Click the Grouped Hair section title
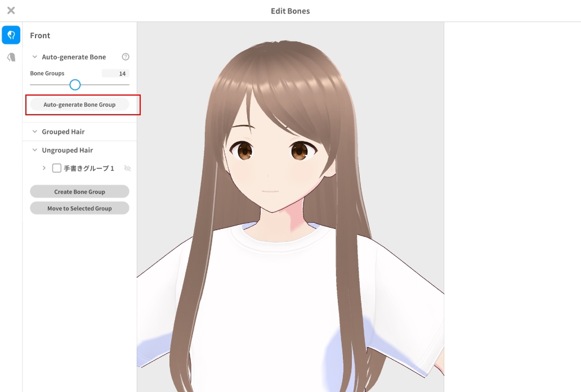Viewport: 581px width, 392px height. coord(63,132)
